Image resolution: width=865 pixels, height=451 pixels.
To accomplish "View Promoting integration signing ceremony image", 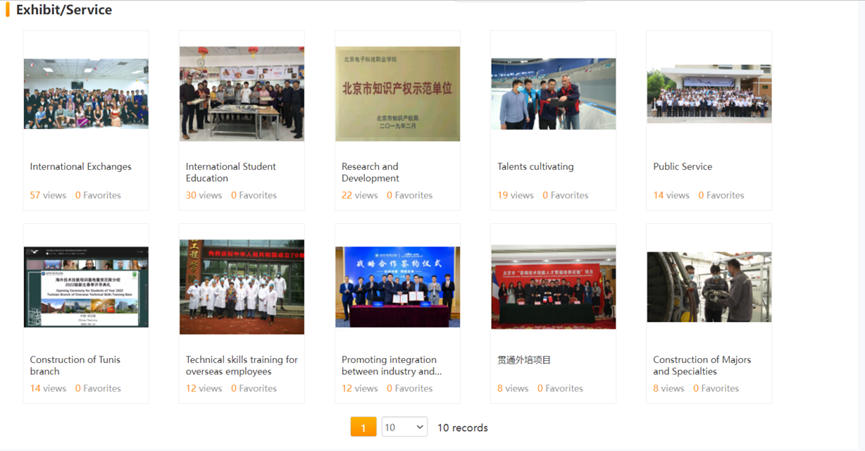I will click(x=397, y=287).
